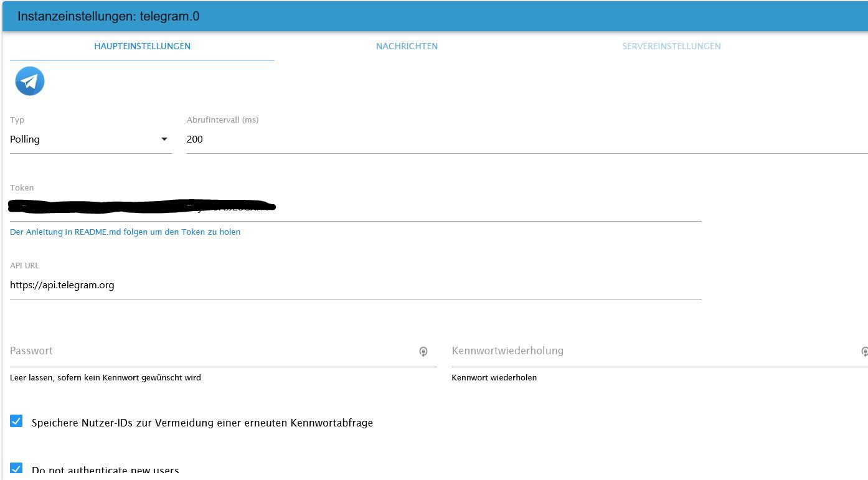
Task: Click the 'Speichere Nutzer-IDs zur Vermeidung' label text
Action: coord(202,423)
